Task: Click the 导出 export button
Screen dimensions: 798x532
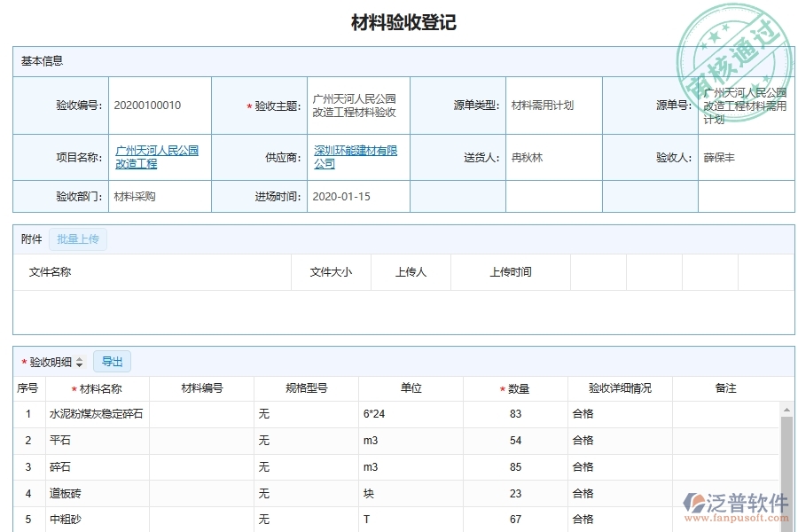Action: (113, 361)
